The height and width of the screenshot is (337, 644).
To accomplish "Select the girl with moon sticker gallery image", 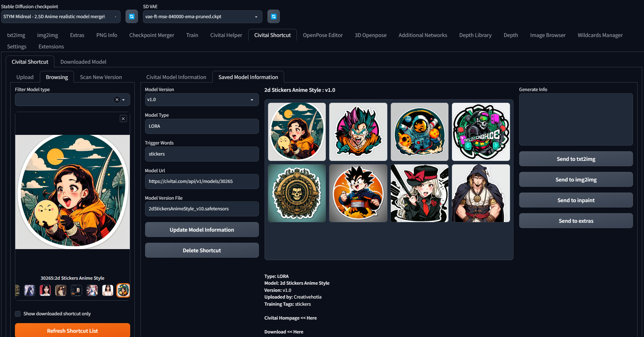I will 297,132.
